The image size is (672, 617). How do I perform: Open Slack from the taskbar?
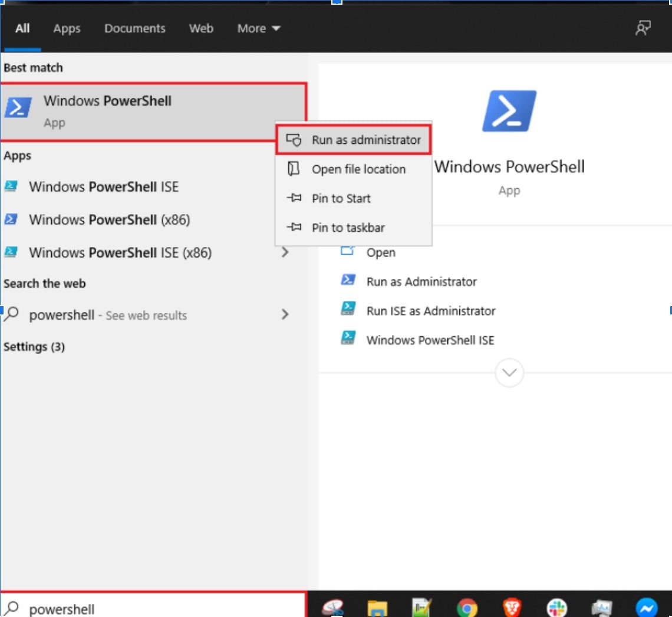coord(556,607)
